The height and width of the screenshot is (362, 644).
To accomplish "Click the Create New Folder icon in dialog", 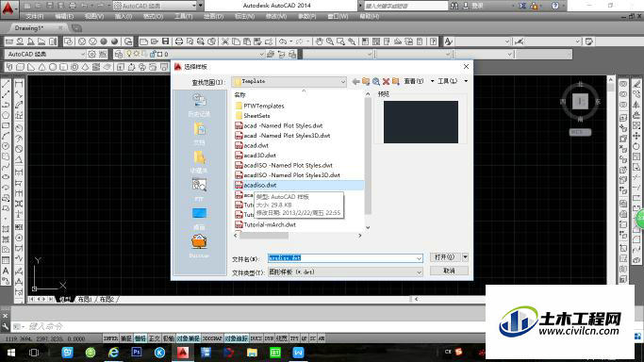I will (395, 82).
